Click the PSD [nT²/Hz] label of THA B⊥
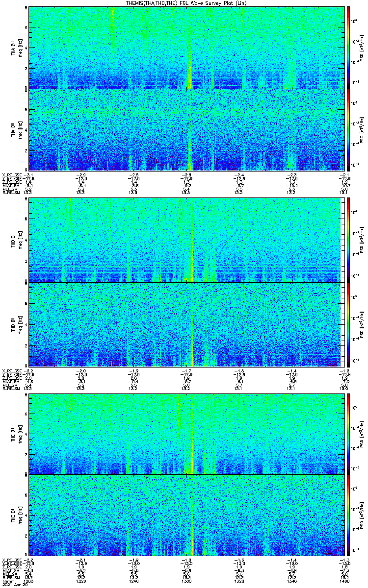The height and width of the screenshot is (588, 368). point(362,48)
